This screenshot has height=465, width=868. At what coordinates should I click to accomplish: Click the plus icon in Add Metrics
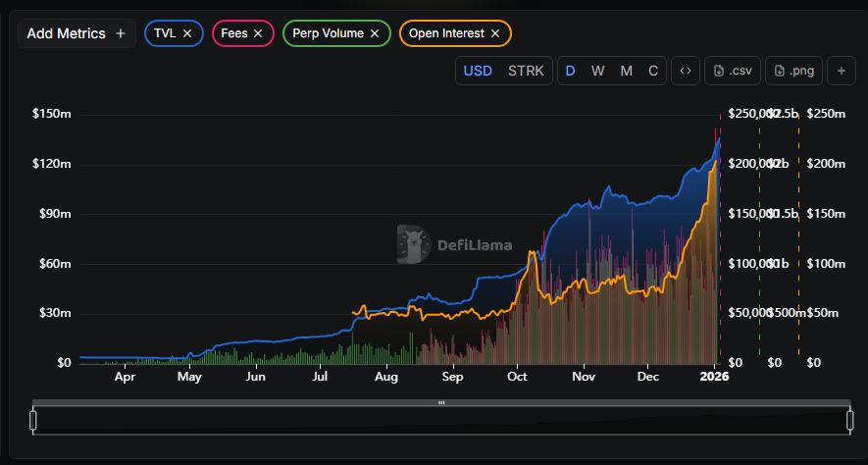click(120, 33)
